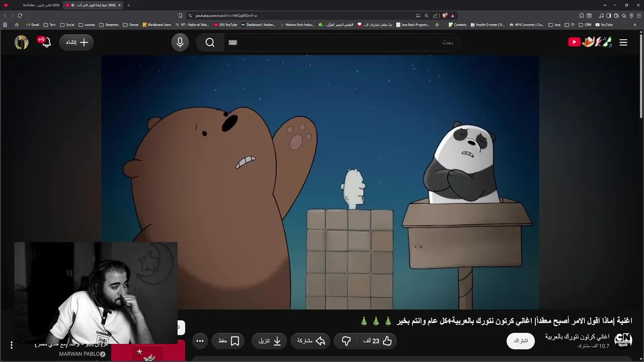Open the (34) YouTube bookmark
The image size is (644, 362).
coord(226,25)
